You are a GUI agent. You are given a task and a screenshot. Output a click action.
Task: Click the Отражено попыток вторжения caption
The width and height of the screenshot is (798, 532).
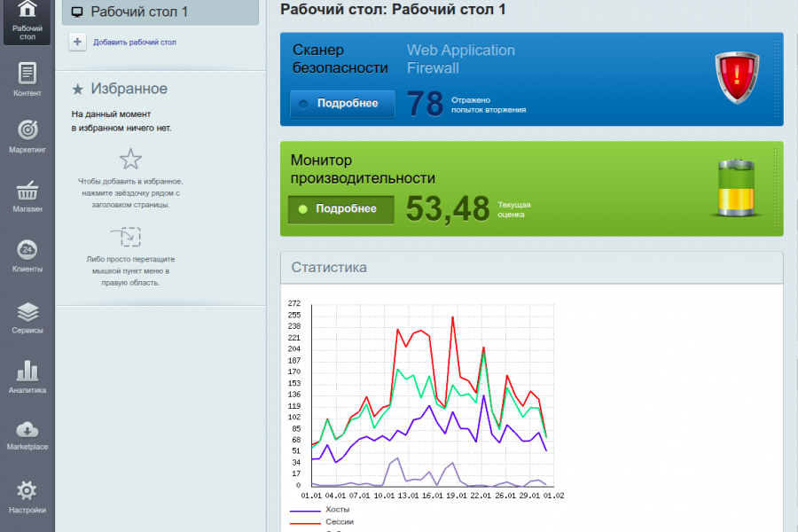[489, 105]
